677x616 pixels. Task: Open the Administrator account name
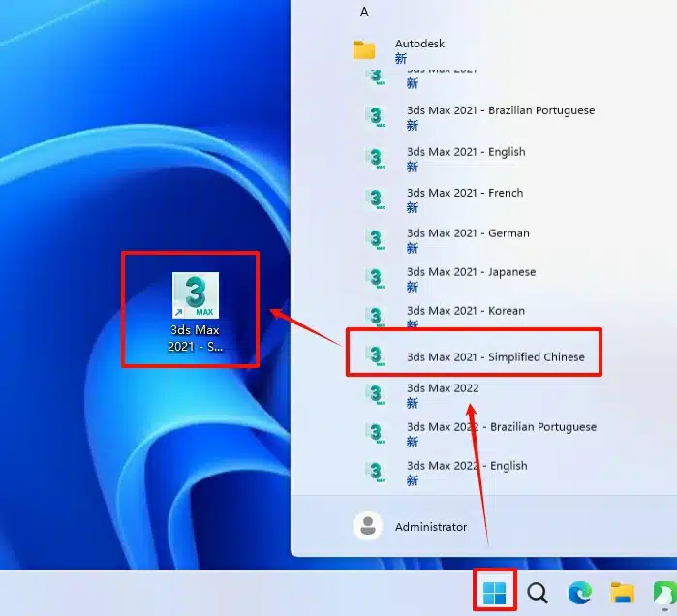pyautogui.click(x=430, y=527)
